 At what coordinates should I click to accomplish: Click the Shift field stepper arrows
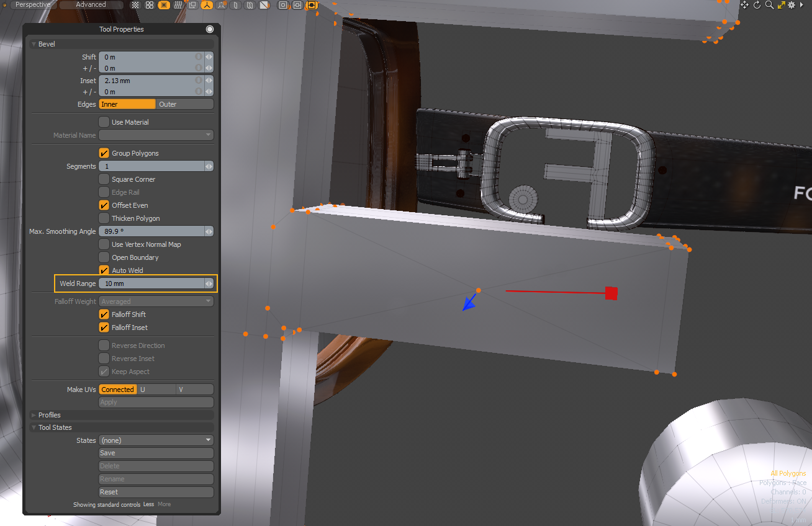[209, 56]
